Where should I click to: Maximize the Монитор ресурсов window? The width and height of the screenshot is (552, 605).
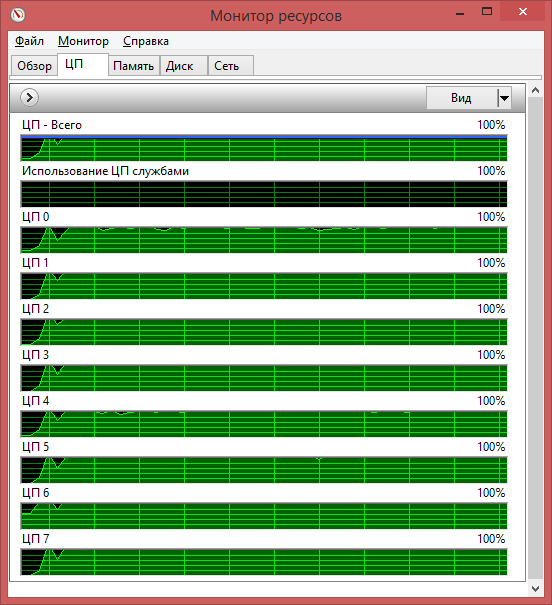click(487, 12)
